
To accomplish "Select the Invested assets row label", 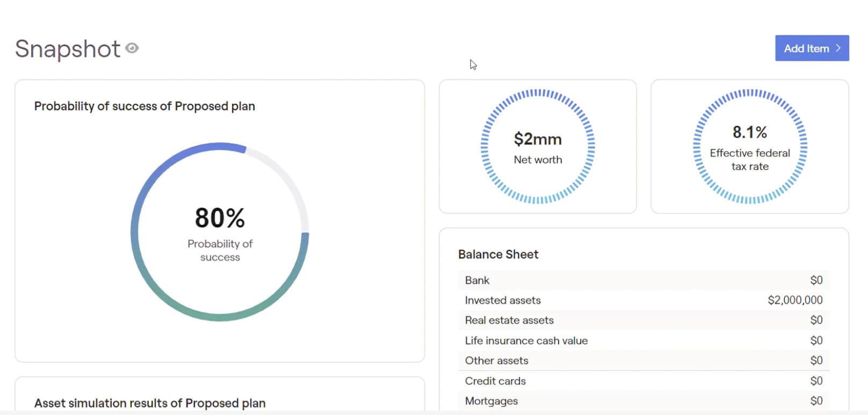I will (x=503, y=300).
